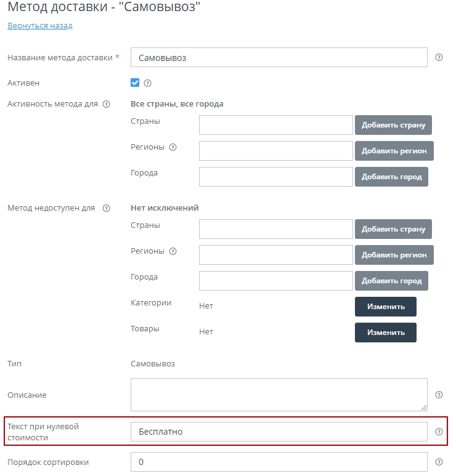This screenshot has width=456, height=476.
Task: Click Изменить button for Товары
Action: [386, 333]
